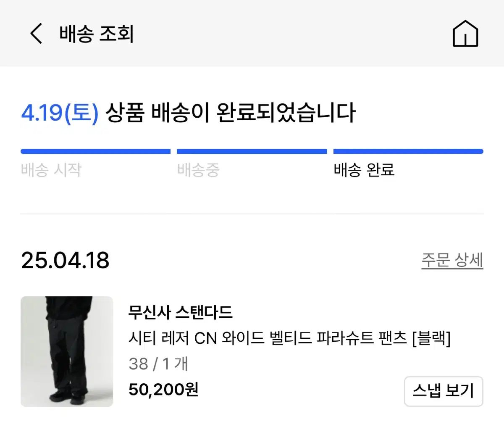Screen dimensions: 504x435
Task: Tap the 배송 조회 page title
Action: [97, 34]
